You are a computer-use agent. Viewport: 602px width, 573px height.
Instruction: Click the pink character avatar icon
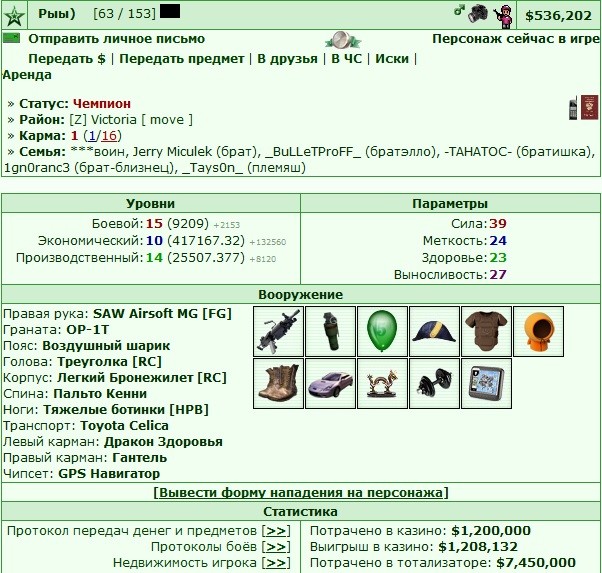(x=504, y=17)
